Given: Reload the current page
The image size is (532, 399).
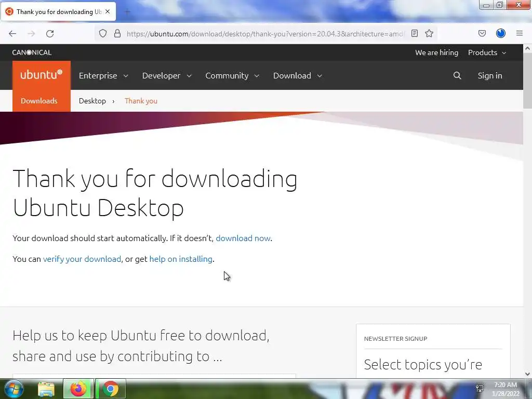Looking at the screenshot, I should (50, 34).
